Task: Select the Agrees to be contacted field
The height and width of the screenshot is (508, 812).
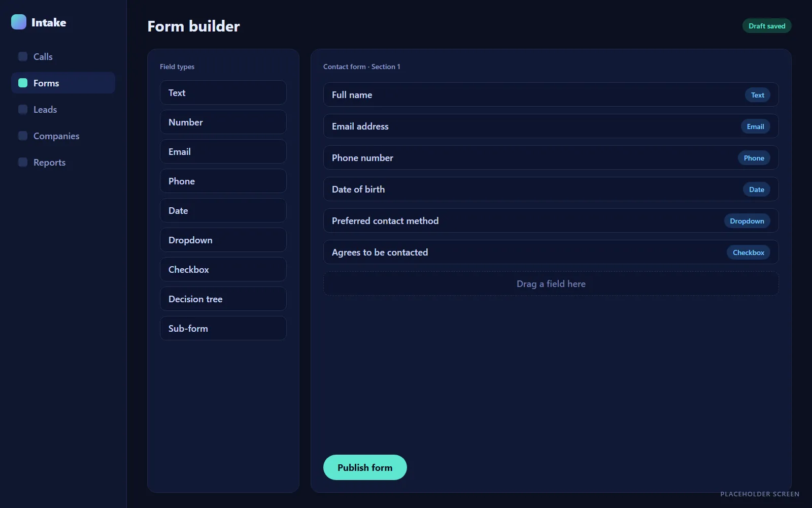Action: (x=551, y=252)
